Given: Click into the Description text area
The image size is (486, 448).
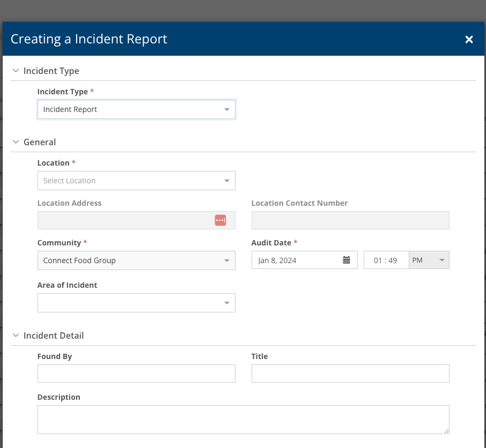Looking at the screenshot, I should (x=243, y=419).
